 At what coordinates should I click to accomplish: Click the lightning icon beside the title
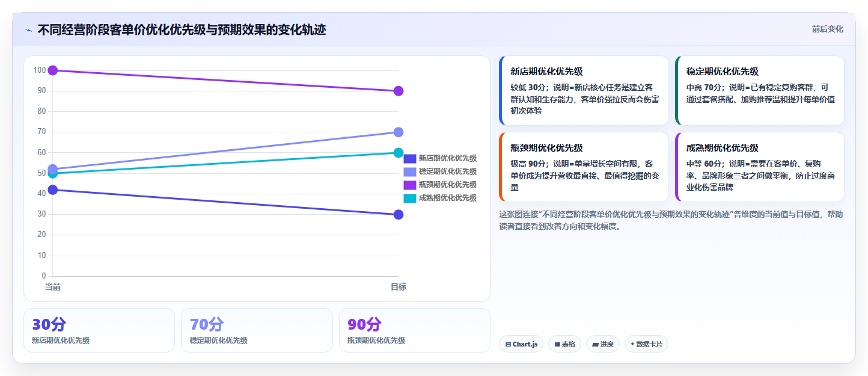coord(28,30)
